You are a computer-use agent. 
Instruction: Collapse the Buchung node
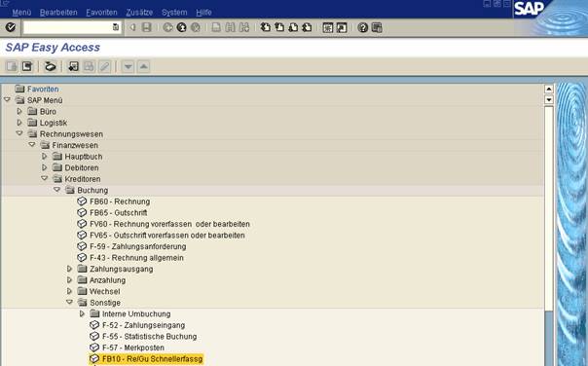[x=57, y=190]
